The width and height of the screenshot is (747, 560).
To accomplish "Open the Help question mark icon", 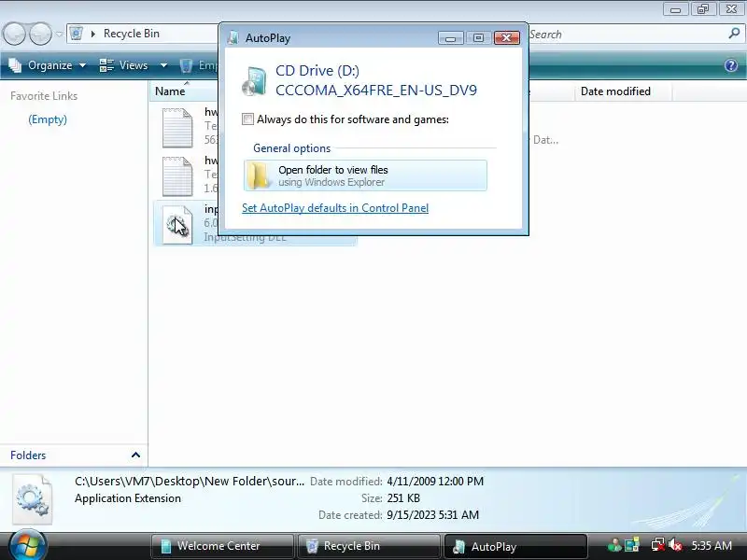I will [731, 65].
